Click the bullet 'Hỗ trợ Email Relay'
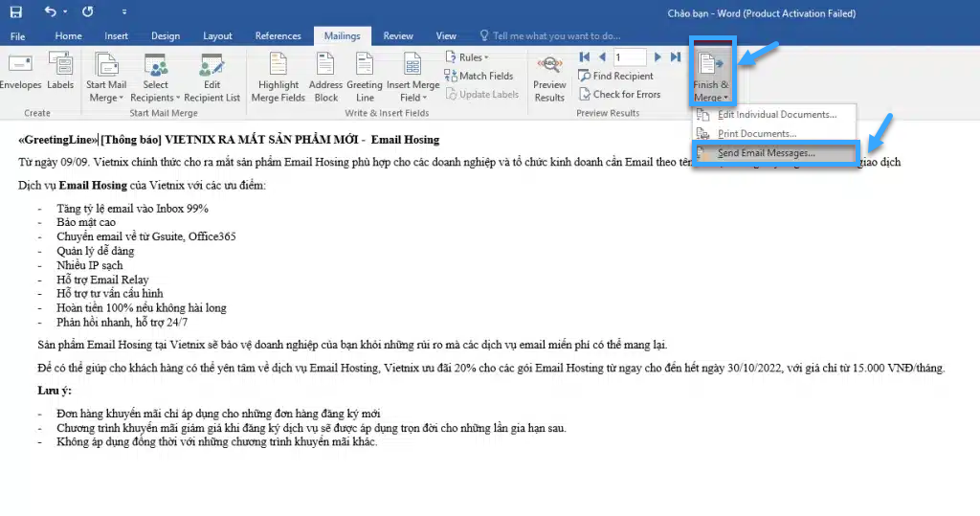 pos(102,280)
